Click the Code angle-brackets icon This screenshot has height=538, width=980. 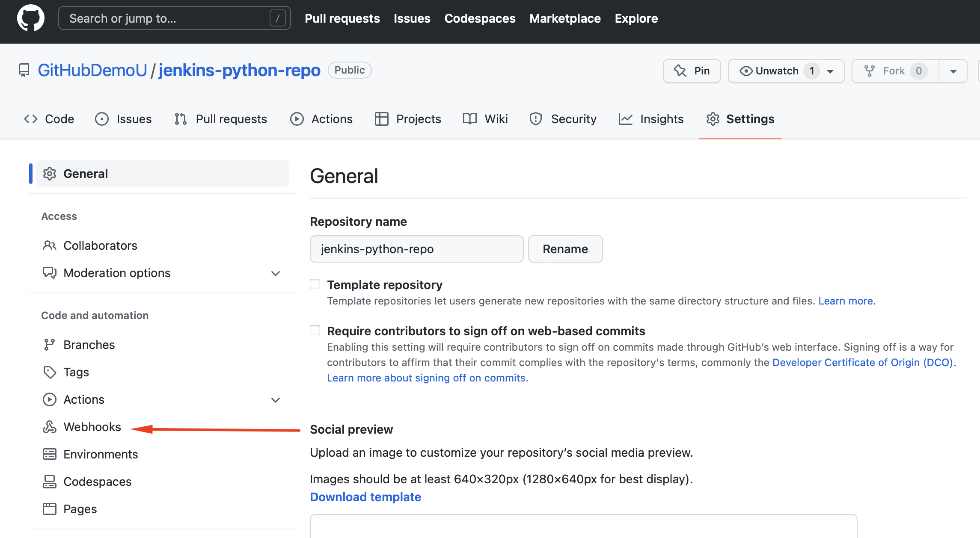point(31,119)
